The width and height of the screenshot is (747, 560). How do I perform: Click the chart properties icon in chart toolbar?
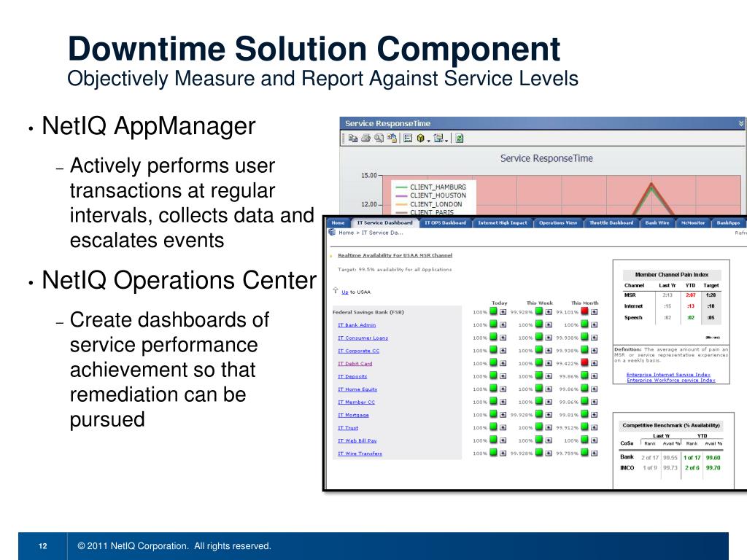[438, 139]
